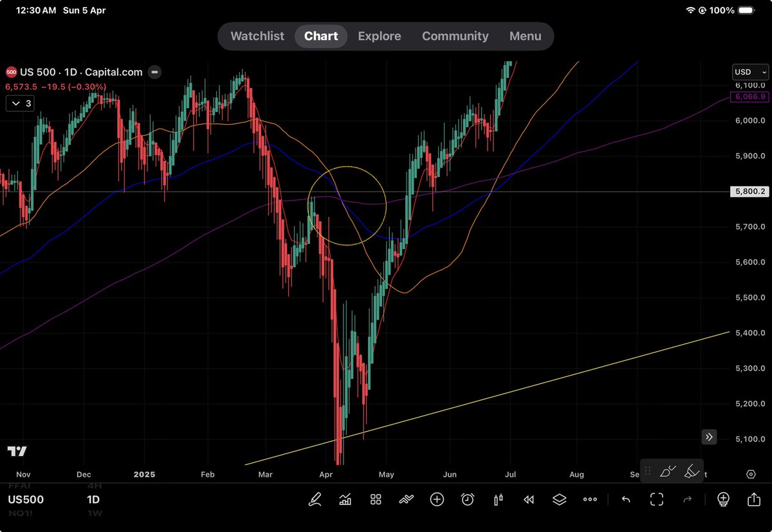Select the yellow circle drawing on chart
This screenshot has width=772, height=532.
(347, 205)
